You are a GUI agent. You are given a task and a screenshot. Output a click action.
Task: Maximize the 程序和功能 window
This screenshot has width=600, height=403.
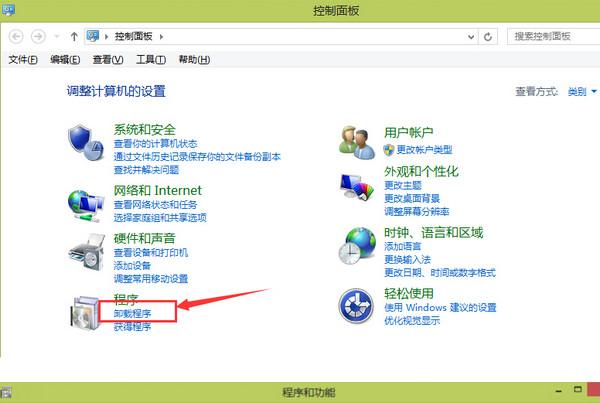pos(578,390)
